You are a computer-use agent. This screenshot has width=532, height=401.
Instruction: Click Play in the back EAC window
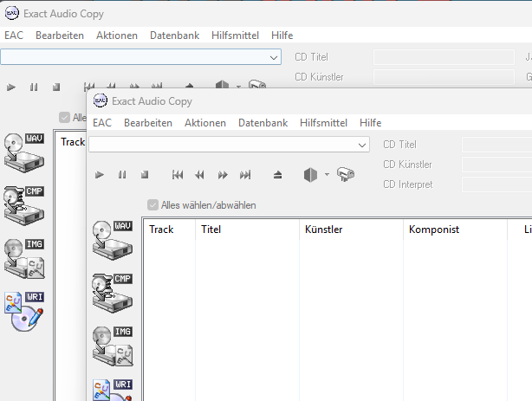pos(11,87)
